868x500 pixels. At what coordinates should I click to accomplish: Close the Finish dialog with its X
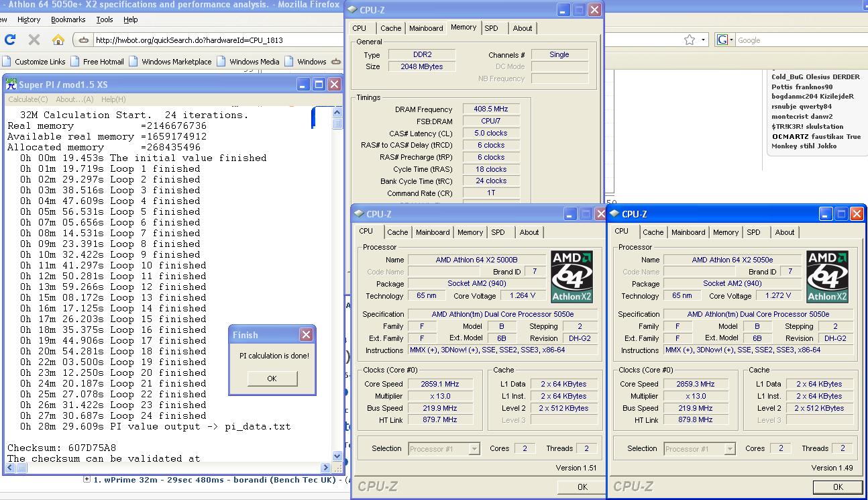306,334
